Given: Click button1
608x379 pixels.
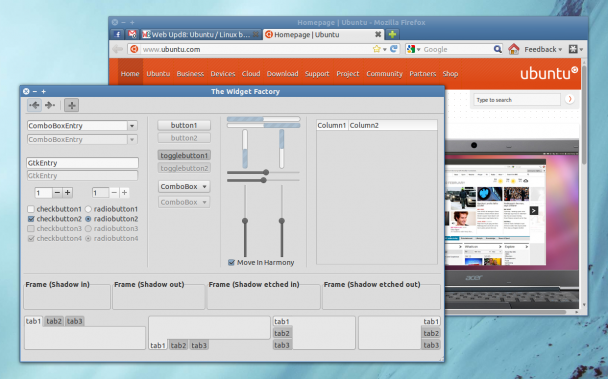Looking at the screenshot, I should (x=184, y=125).
